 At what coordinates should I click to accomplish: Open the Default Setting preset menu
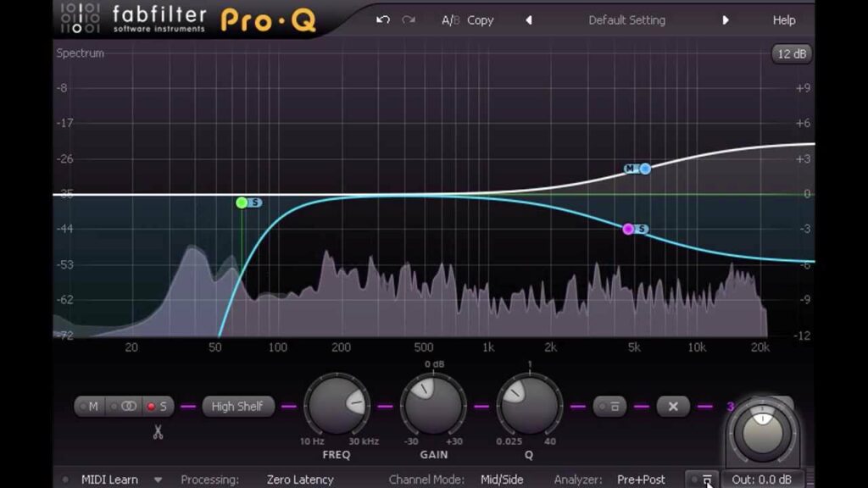pyautogui.click(x=626, y=20)
